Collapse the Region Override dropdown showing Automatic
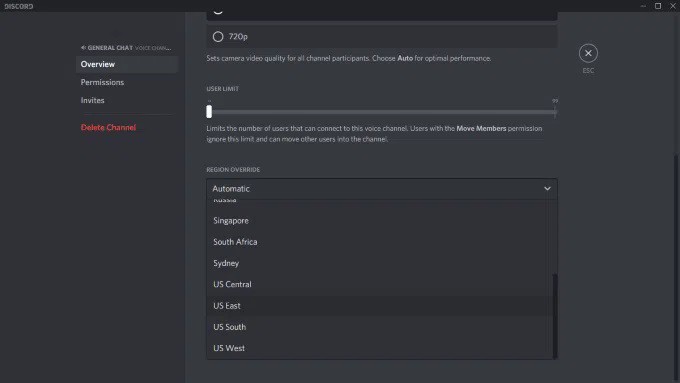 tap(382, 189)
